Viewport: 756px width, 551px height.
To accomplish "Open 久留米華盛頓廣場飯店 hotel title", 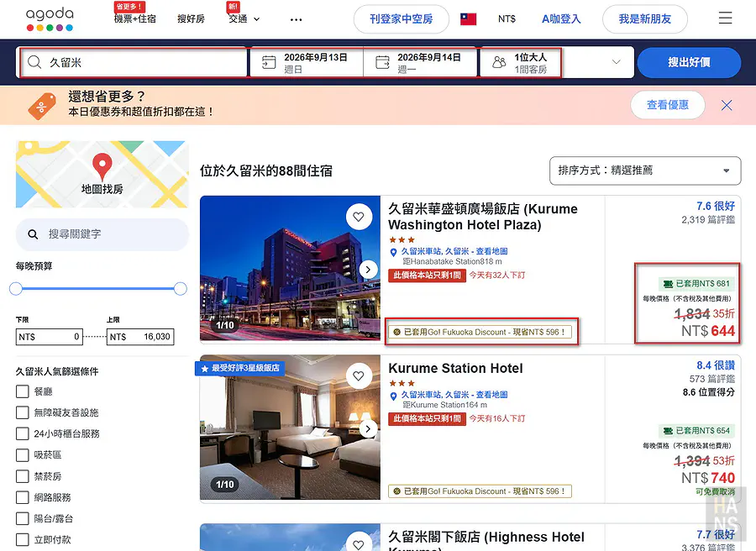I will [x=483, y=217].
